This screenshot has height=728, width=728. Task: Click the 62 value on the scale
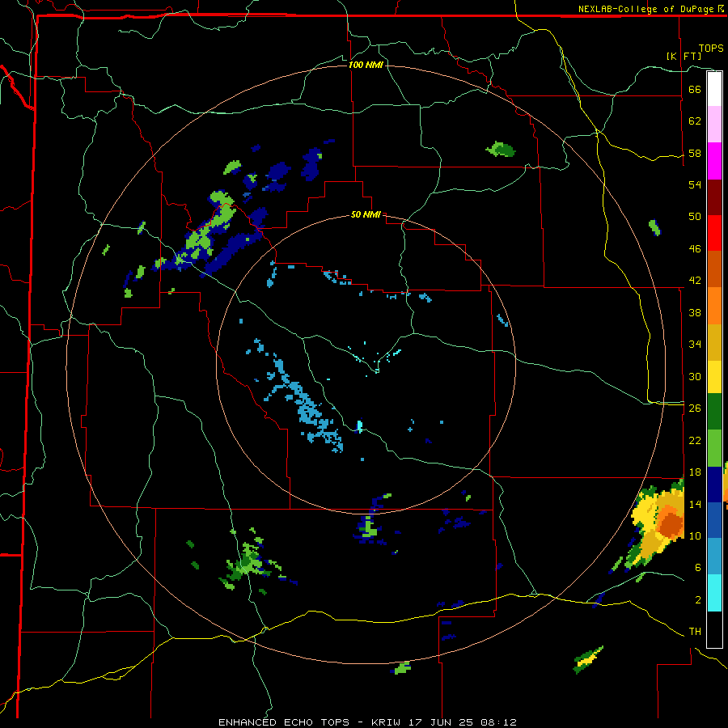click(695, 121)
